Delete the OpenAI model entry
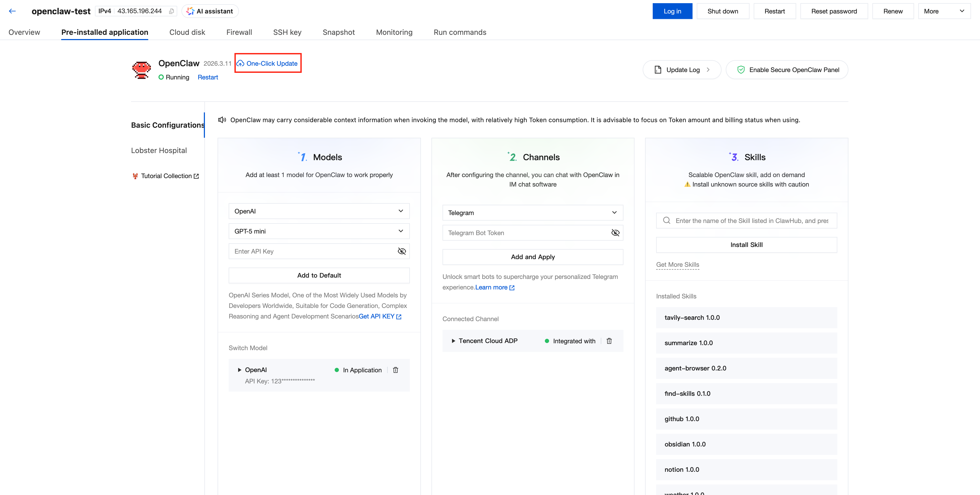The width and height of the screenshot is (980, 495). tap(396, 370)
